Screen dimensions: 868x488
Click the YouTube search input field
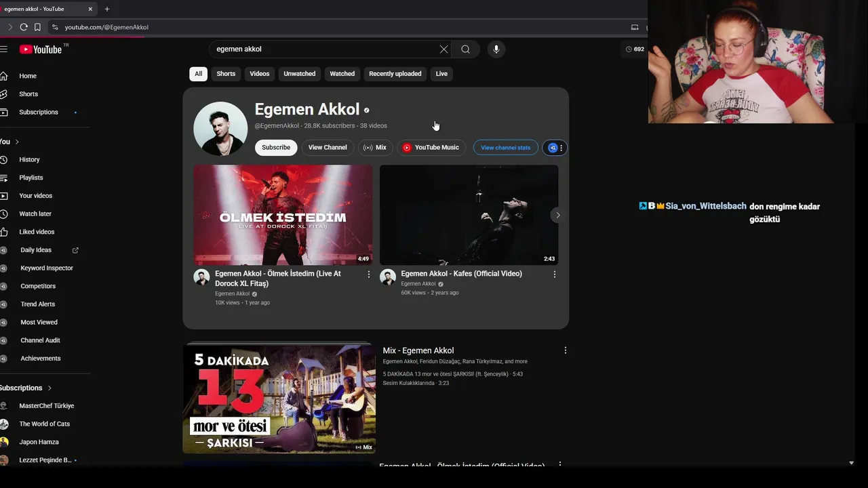click(x=325, y=49)
